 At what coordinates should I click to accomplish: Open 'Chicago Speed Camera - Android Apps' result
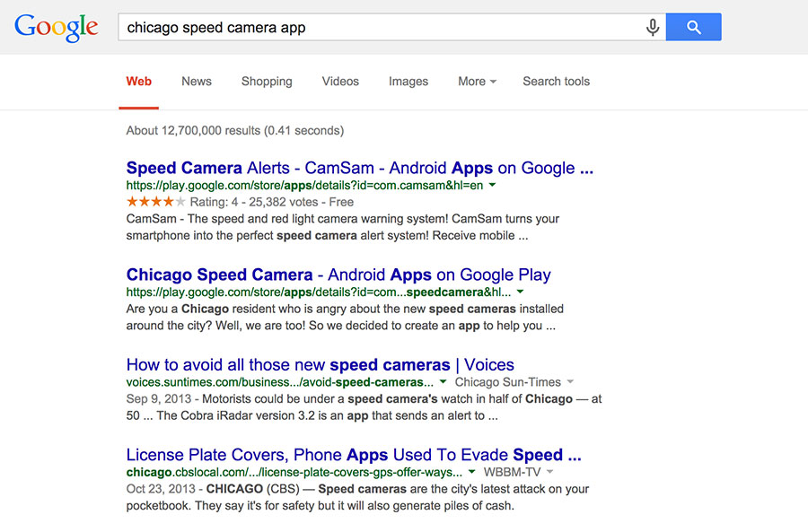pos(338,275)
